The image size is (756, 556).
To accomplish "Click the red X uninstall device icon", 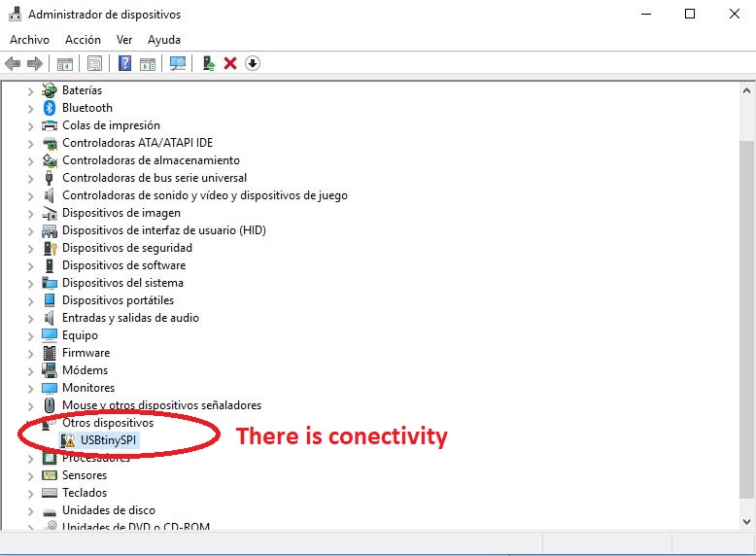I will coord(230,63).
